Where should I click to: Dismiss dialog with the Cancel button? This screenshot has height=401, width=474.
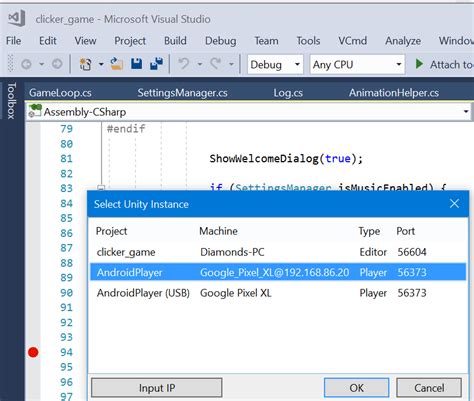[x=429, y=388]
